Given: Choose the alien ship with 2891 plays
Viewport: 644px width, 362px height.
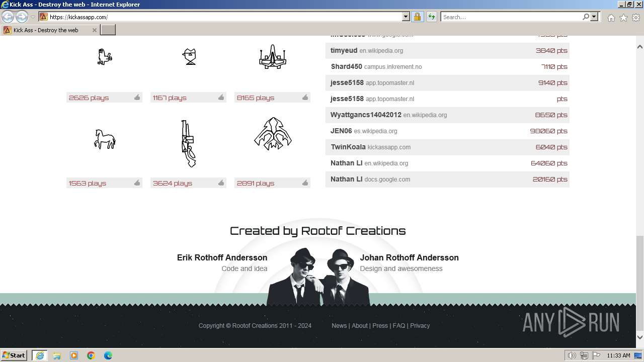Looking at the screenshot, I should (273, 134).
